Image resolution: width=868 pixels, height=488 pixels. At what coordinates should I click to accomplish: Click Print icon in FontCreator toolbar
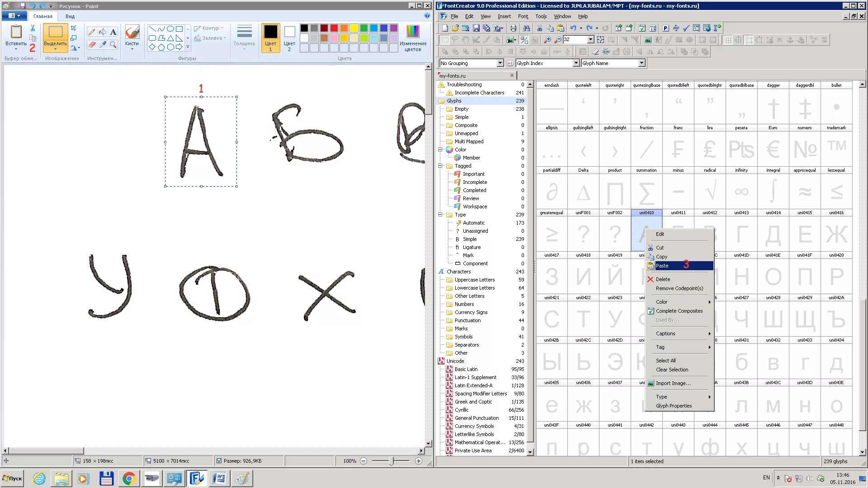[x=513, y=28]
